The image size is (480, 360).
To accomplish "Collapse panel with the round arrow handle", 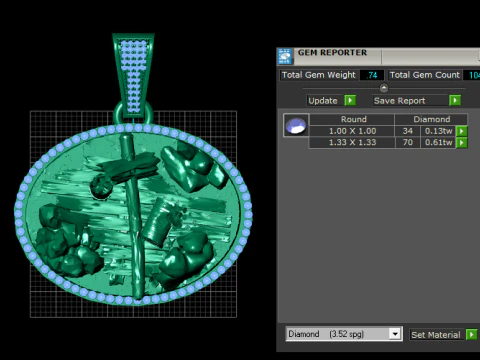I will click(x=384, y=88).
